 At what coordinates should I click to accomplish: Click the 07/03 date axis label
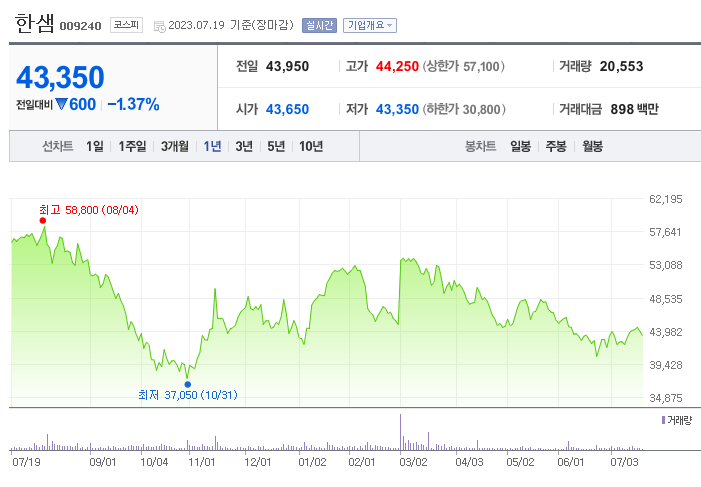pyautogui.click(x=625, y=462)
